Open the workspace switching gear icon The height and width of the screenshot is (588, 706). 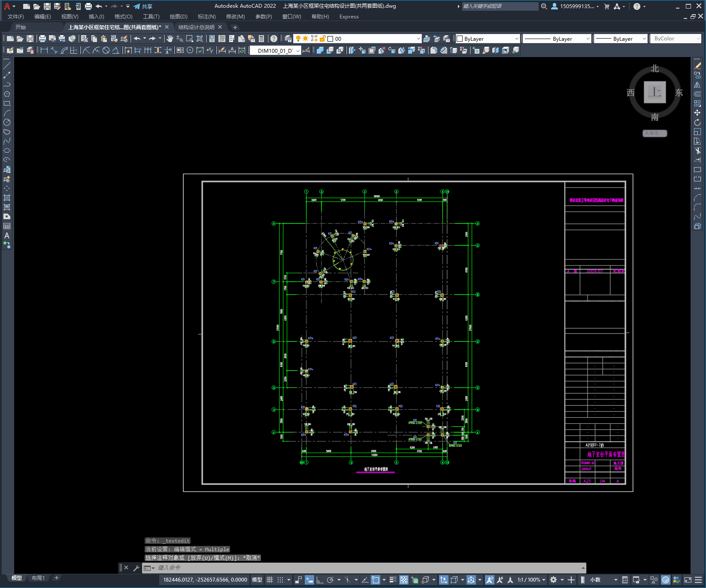[554, 580]
